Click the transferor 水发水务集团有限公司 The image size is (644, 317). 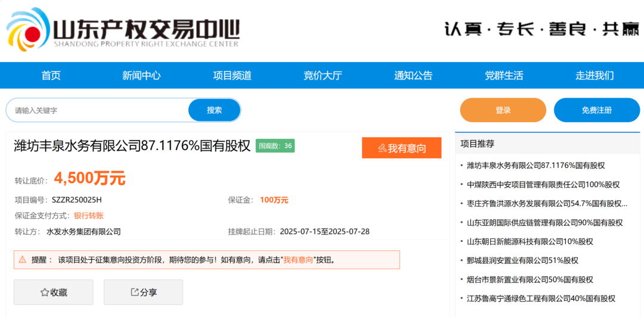(x=84, y=232)
